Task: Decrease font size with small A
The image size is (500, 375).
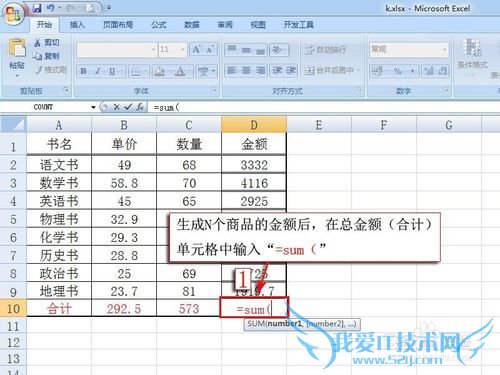Action: coord(210,50)
